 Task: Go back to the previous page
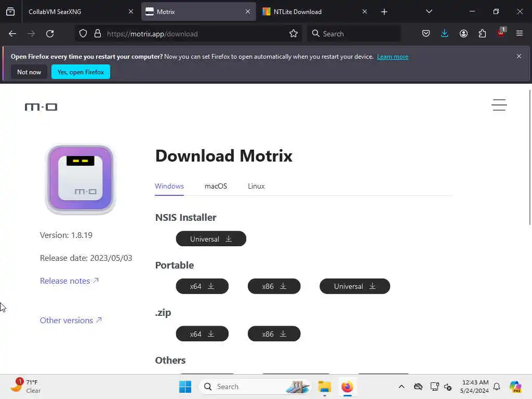[12, 34]
